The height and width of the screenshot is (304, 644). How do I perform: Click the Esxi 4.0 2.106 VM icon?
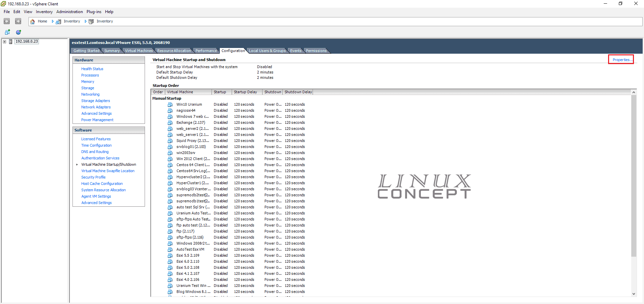pos(170,280)
